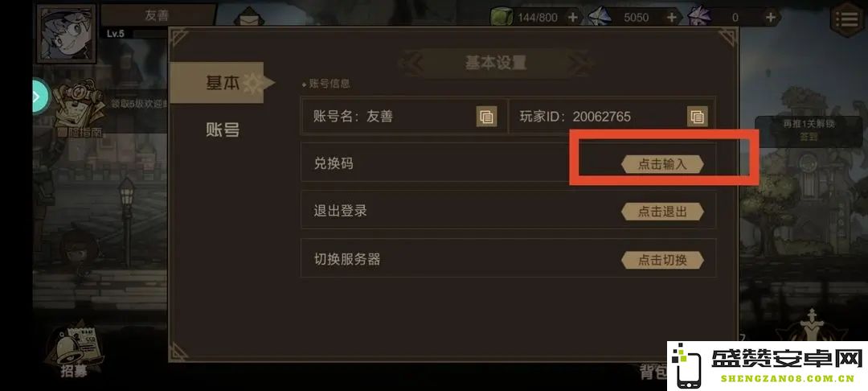Viewport: 868px width, 391px height.
Task: Open the player avatar portrait
Action: point(67,31)
